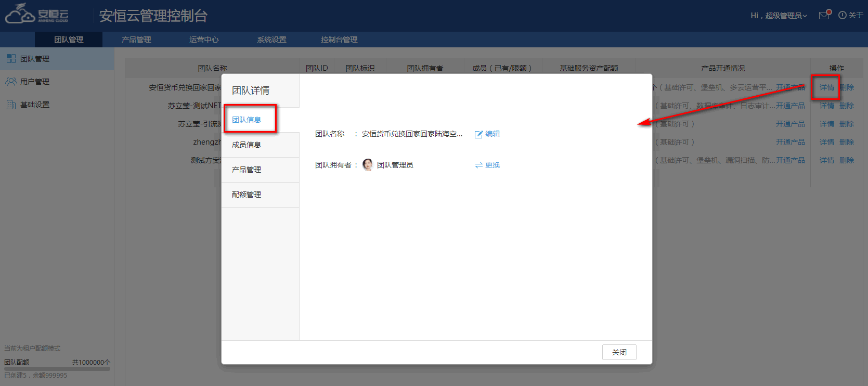Click the team owner avatar image

(368, 165)
